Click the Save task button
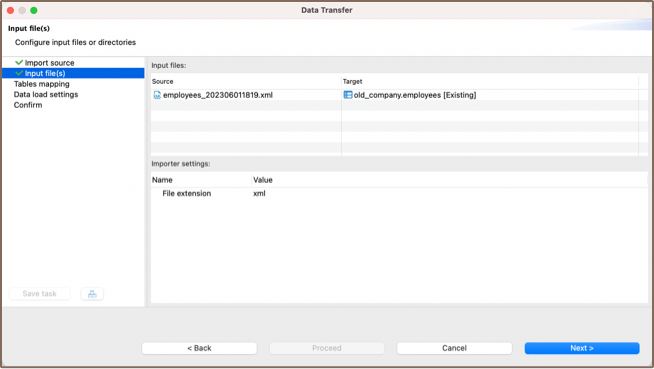The image size is (654, 369). click(x=40, y=294)
